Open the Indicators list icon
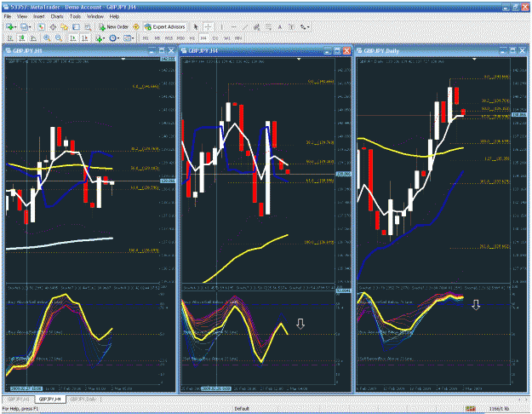 pos(99,38)
